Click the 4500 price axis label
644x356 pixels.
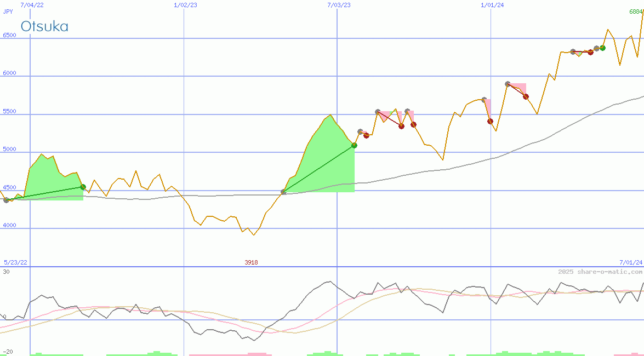[9, 187]
